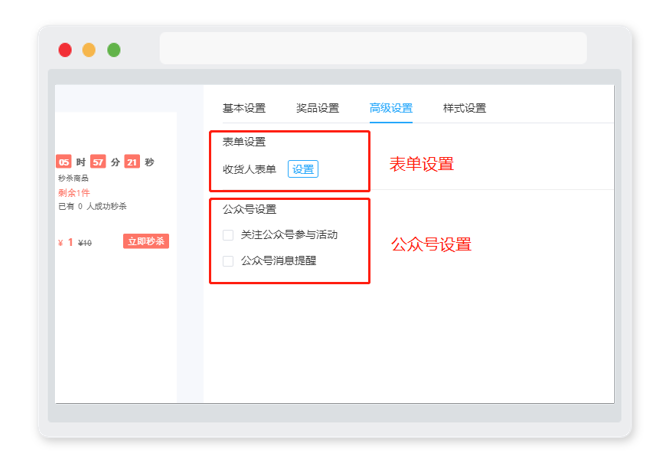Click the seconds countdown box 21
Image resolution: width=670 pixels, height=460 pixels.
132,162
